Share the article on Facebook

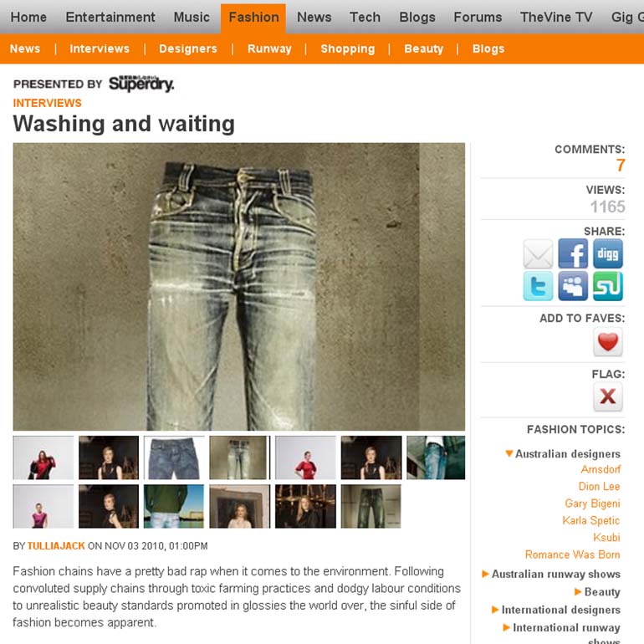(573, 253)
